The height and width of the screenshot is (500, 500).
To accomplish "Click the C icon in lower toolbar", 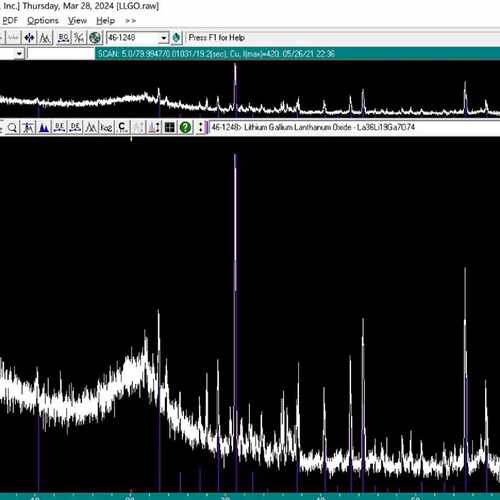I will (x=122, y=127).
